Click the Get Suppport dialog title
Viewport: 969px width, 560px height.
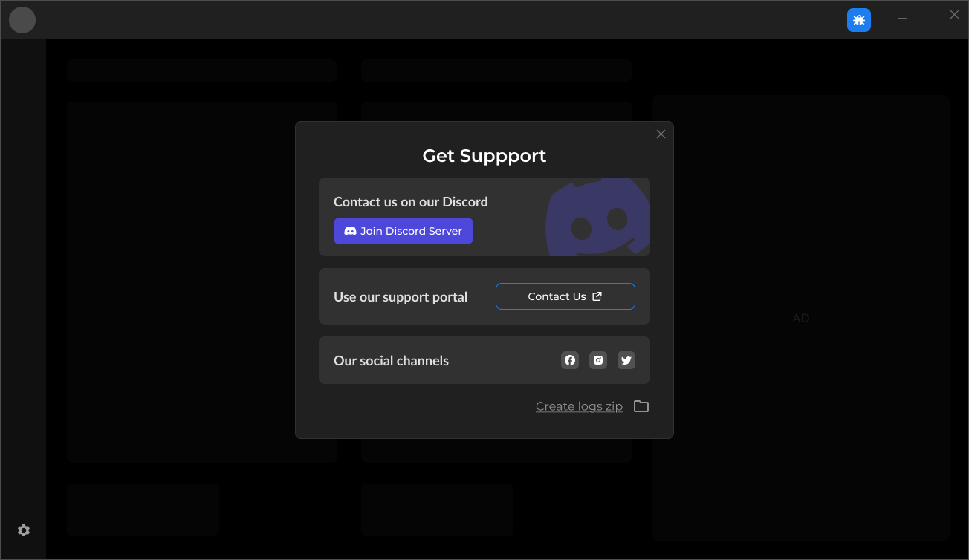click(x=484, y=156)
